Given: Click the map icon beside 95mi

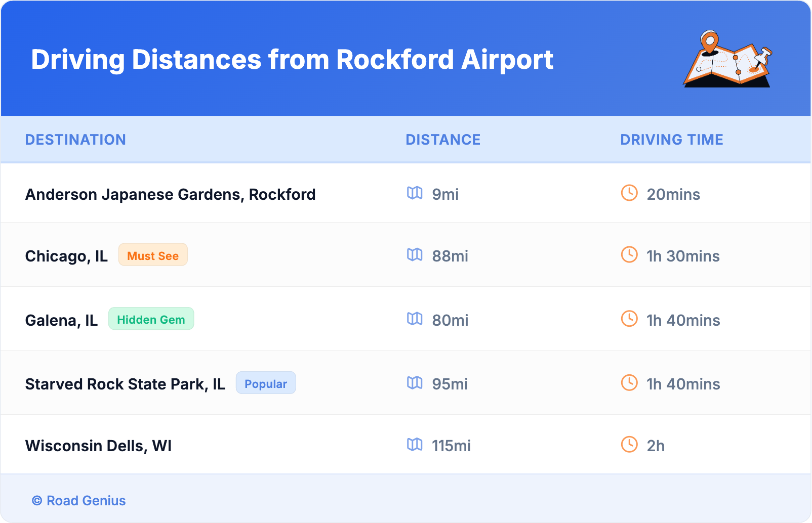Looking at the screenshot, I should coord(415,383).
